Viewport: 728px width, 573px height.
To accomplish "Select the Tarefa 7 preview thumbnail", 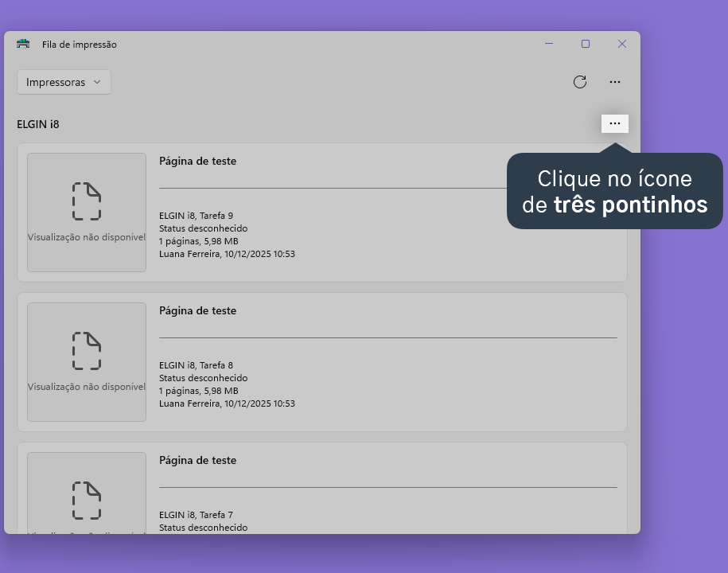I will click(87, 493).
